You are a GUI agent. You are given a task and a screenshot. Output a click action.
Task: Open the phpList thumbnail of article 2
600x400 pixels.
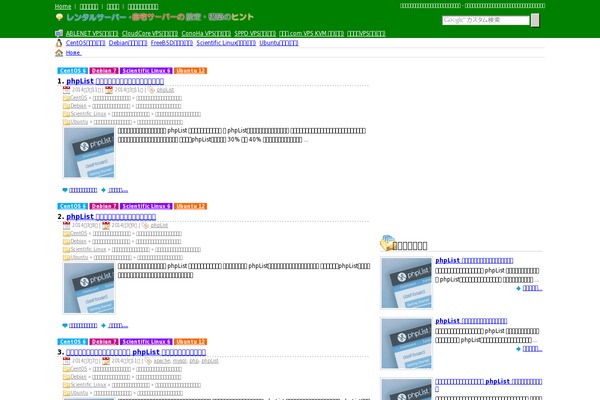pyautogui.click(x=89, y=288)
